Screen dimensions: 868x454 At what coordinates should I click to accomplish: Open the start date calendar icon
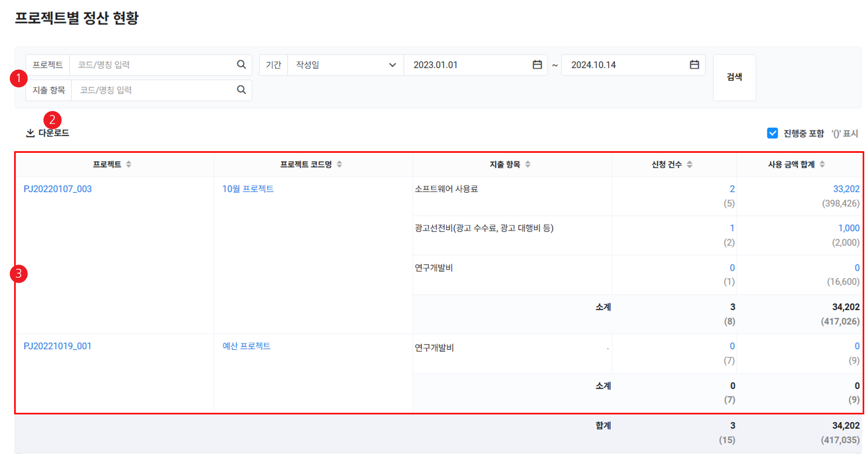537,64
